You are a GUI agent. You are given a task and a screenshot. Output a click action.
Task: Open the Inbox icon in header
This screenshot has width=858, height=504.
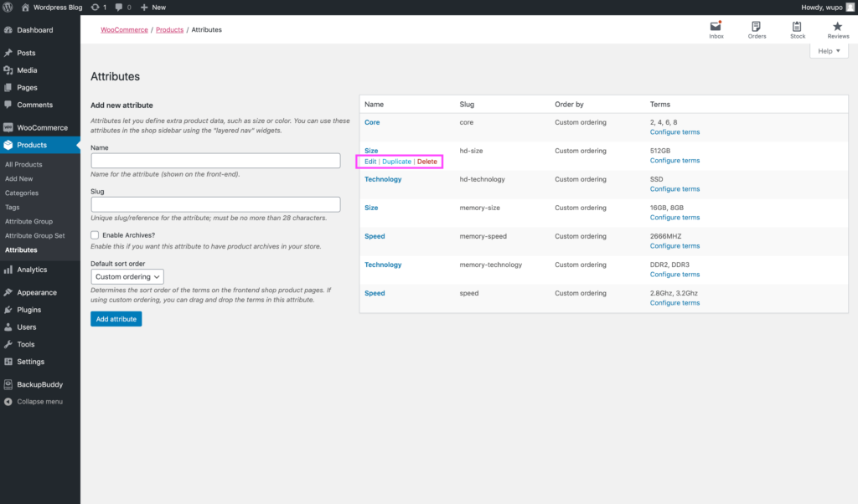tap(716, 28)
